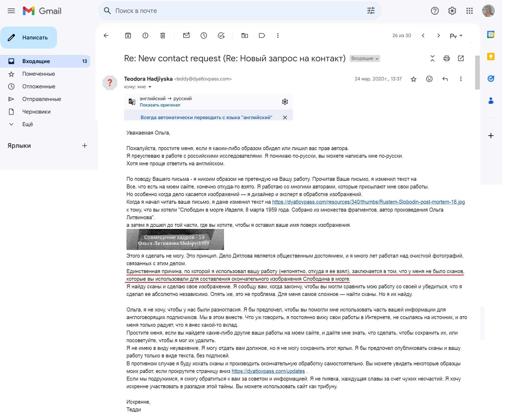Open the Google apps grid

pyautogui.click(x=469, y=11)
